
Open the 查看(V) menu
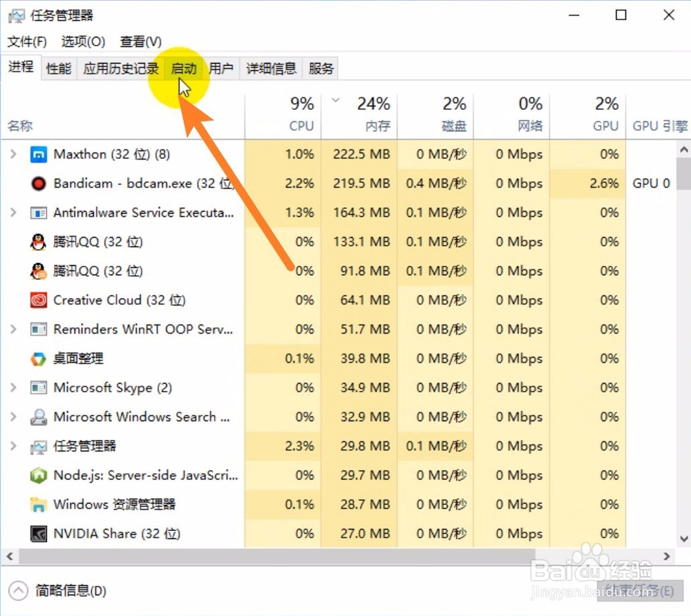[x=140, y=42]
